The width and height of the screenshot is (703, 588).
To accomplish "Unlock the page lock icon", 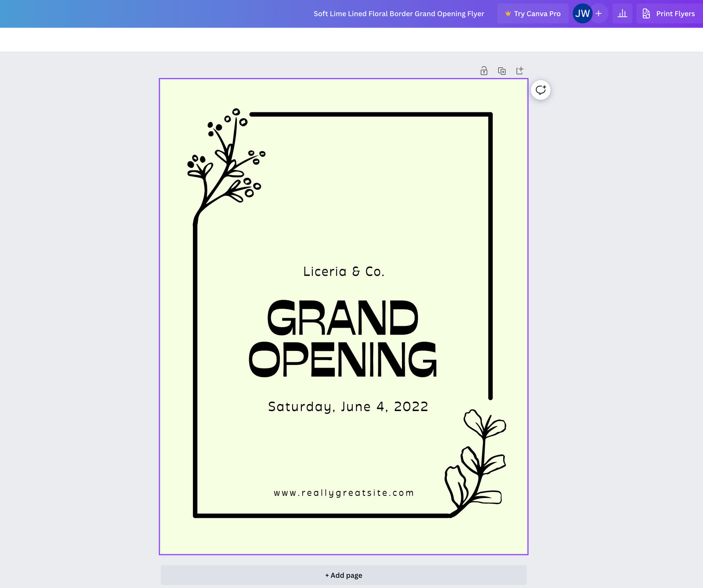I will point(484,70).
